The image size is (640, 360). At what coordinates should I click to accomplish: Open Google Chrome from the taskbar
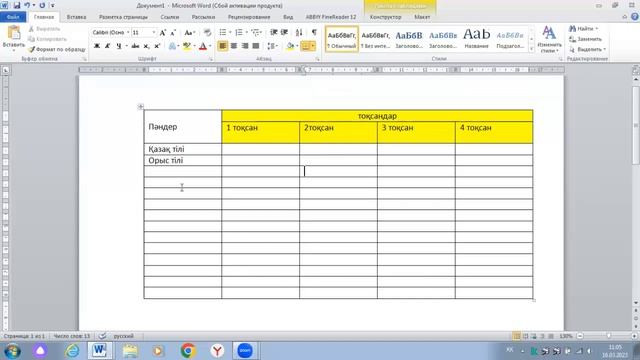tap(188, 351)
